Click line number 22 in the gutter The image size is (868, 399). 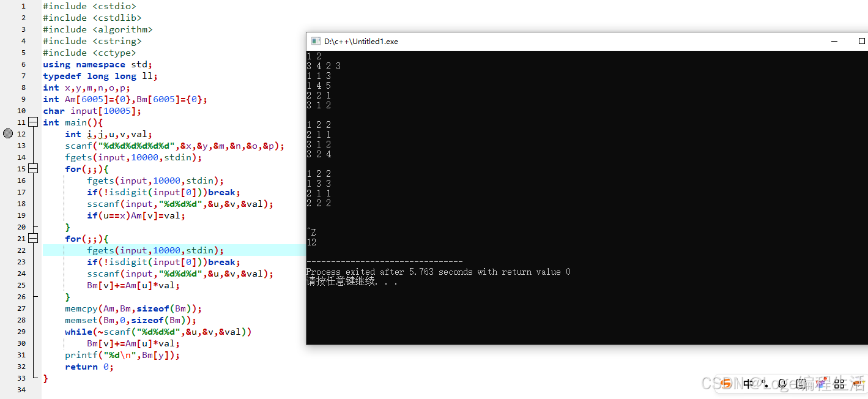pyautogui.click(x=21, y=250)
